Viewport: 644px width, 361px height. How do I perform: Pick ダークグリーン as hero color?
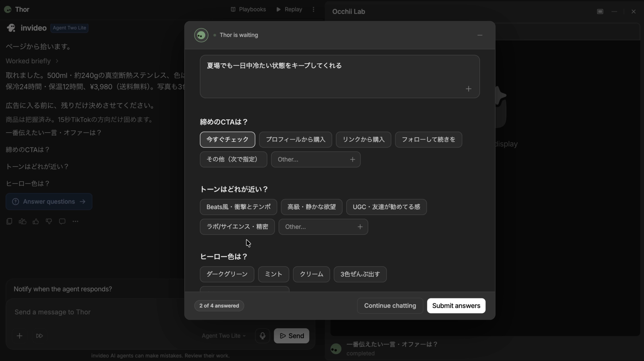[227, 274]
